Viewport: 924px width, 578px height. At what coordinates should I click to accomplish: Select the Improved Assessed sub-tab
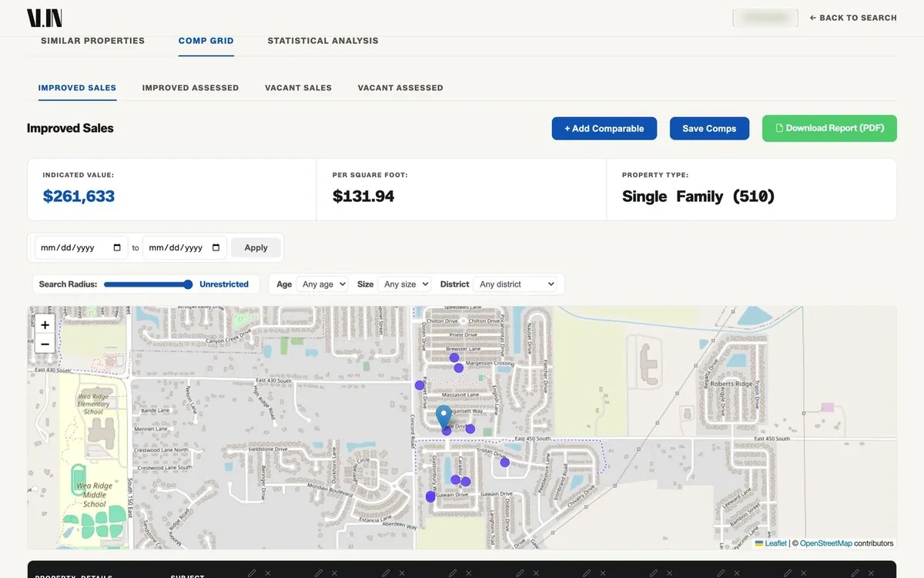[x=190, y=88]
